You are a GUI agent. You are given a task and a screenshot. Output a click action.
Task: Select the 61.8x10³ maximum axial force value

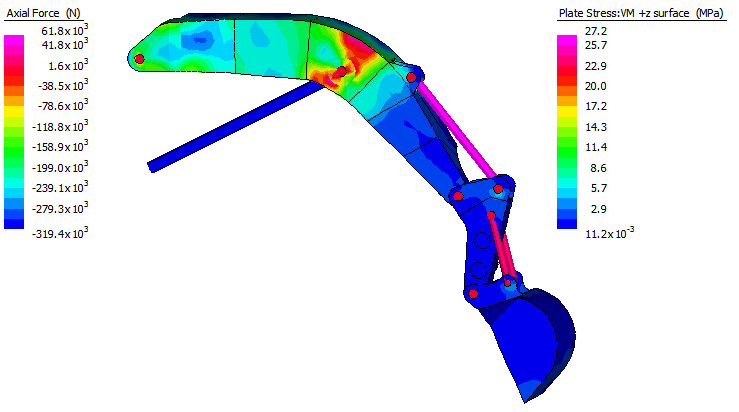click(65, 30)
